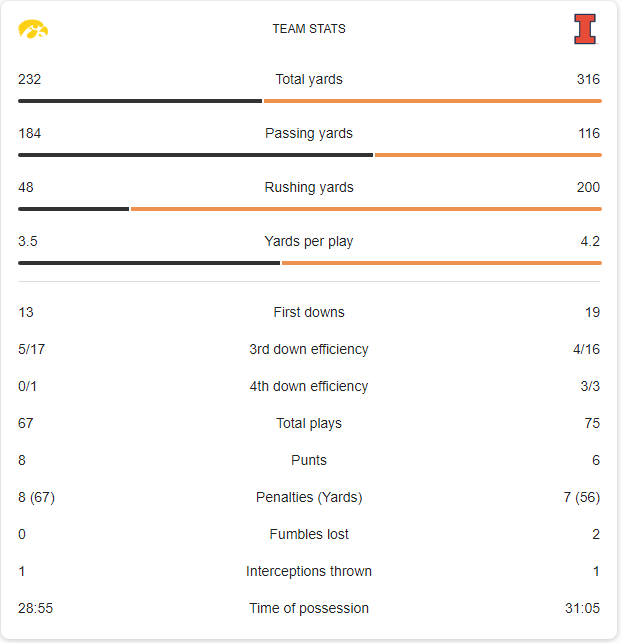Click the TEAM STATS heading
The image size is (621, 643).
click(x=309, y=29)
